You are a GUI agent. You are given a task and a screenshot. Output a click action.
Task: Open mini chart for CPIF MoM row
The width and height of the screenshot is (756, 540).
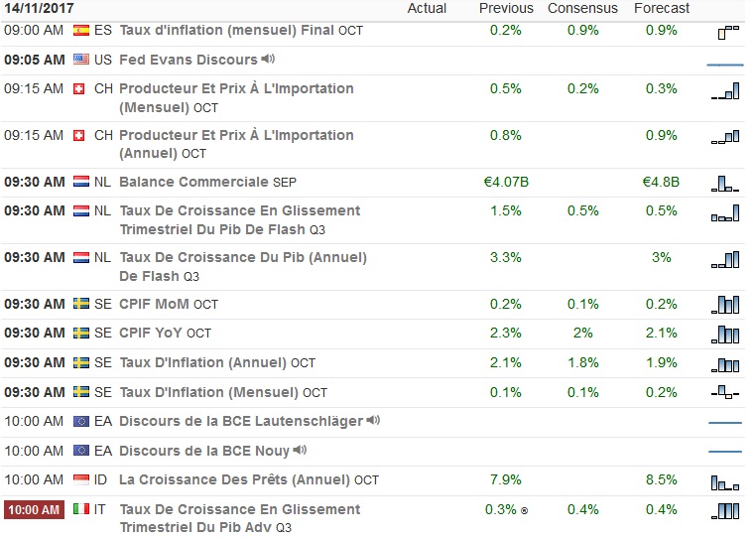[x=725, y=305]
